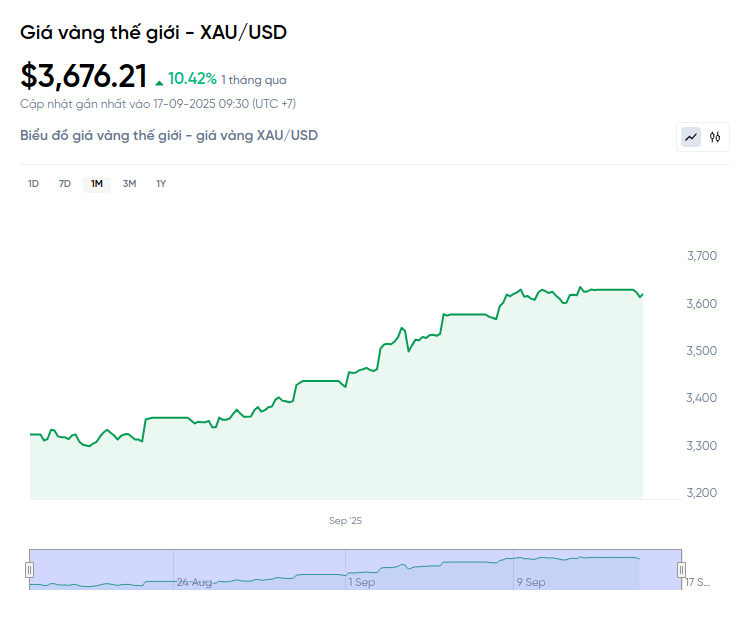Screen dimensions: 750x634
Task: Click the 1 Sep marker in the navigator
Action: tap(361, 581)
